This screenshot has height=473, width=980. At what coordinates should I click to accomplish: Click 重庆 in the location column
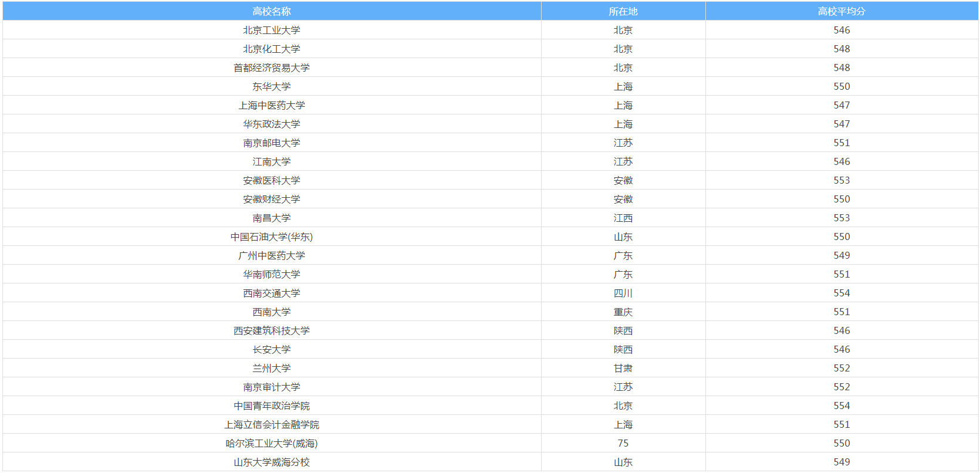[623, 312]
